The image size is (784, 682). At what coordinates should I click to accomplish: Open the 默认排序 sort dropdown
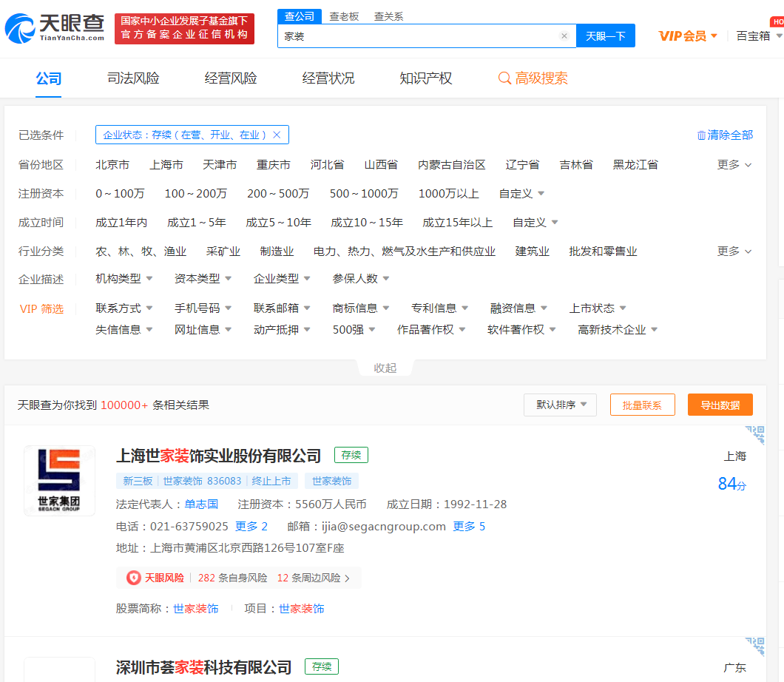(x=560, y=405)
